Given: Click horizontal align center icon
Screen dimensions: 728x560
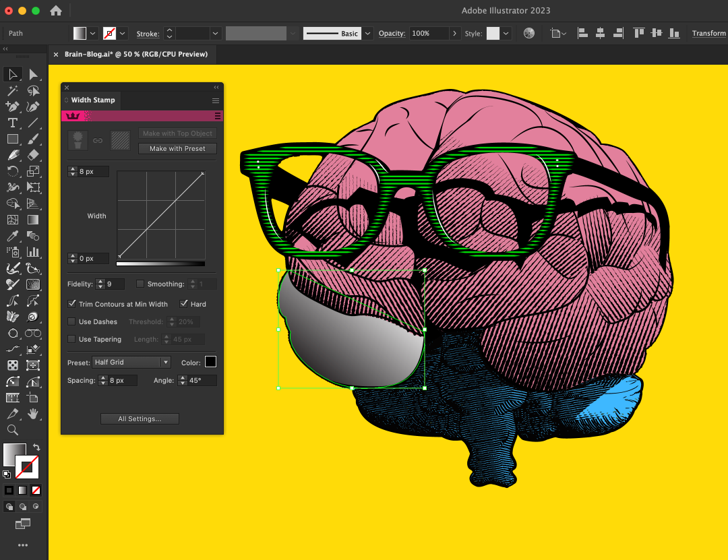Looking at the screenshot, I should pyautogui.click(x=600, y=33).
